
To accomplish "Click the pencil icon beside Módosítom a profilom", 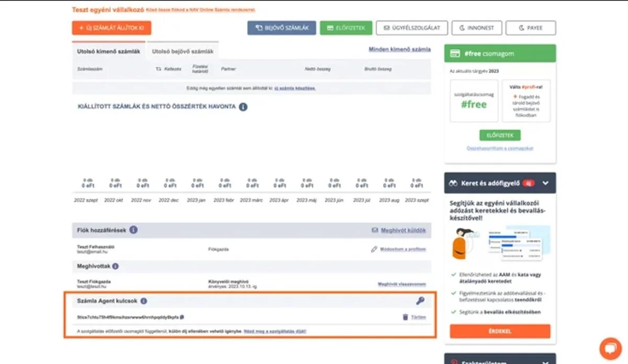I will click(374, 249).
